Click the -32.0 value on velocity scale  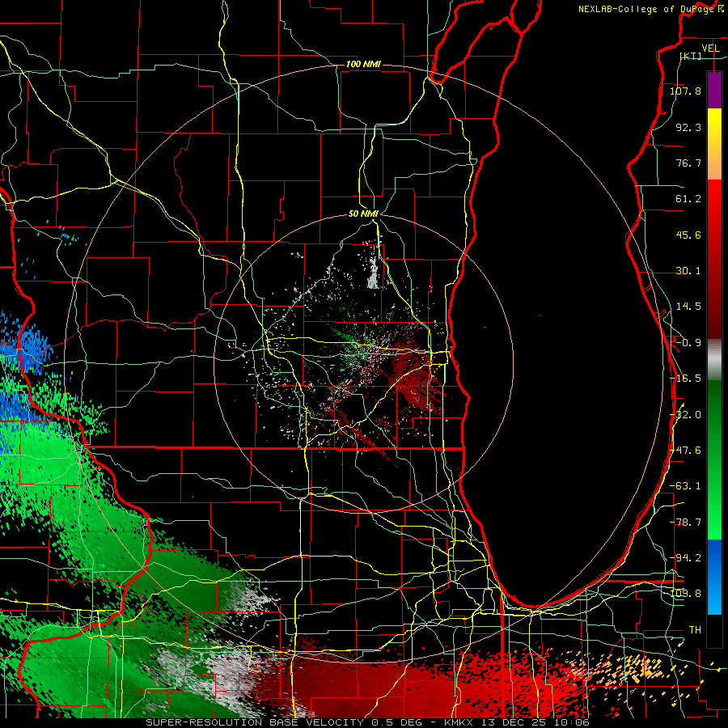tap(685, 415)
